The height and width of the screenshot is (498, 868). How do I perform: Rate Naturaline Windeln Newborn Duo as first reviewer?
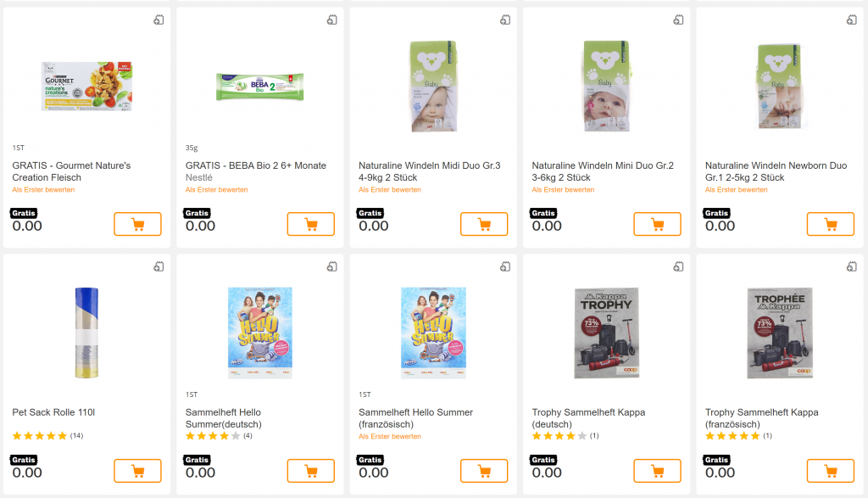pyautogui.click(x=737, y=190)
